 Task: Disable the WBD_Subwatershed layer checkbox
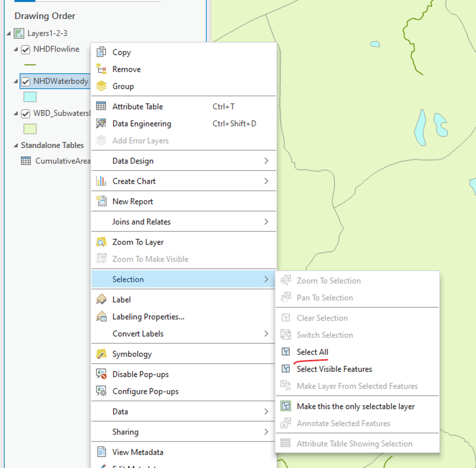pyautogui.click(x=25, y=114)
